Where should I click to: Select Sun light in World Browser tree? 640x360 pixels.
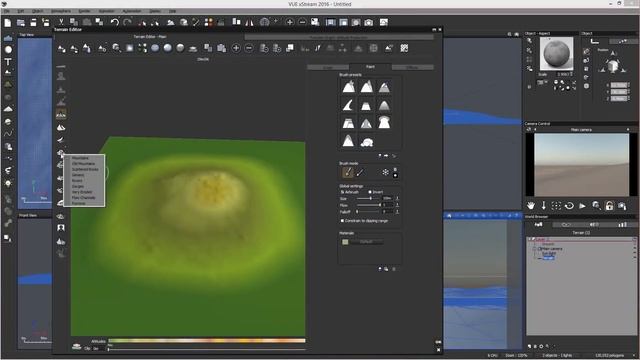[x=549, y=253]
